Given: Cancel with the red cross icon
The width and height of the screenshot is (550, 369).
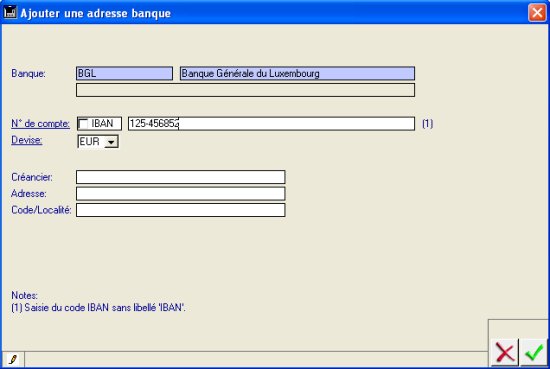Looking at the screenshot, I should (x=505, y=353).
